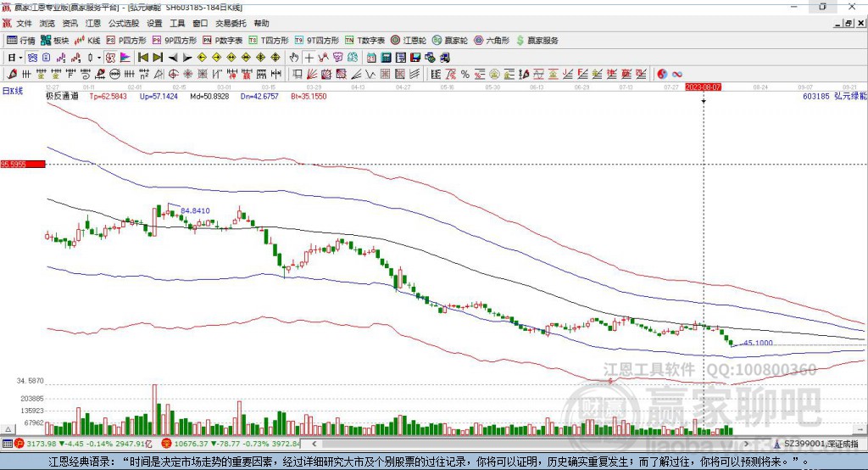Open 赢家服务 with dollar icon
Screen dimensions: 868x470
coord(537,41)
